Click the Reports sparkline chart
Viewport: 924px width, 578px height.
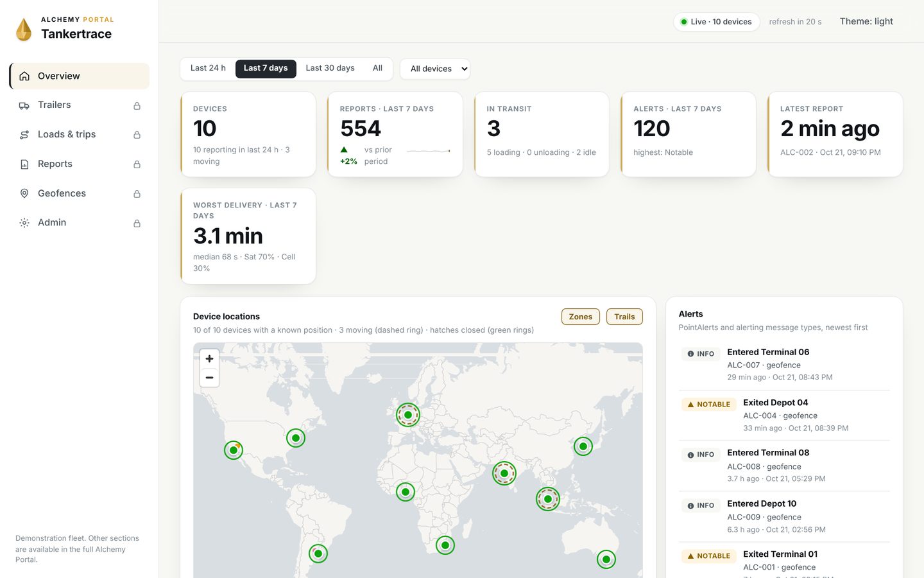(428, 151)
